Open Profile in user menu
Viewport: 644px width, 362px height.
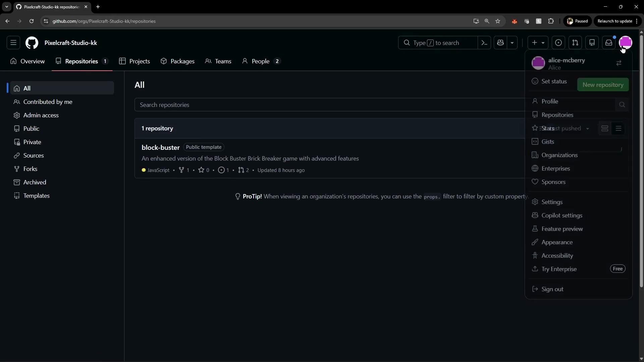(579, 101)
